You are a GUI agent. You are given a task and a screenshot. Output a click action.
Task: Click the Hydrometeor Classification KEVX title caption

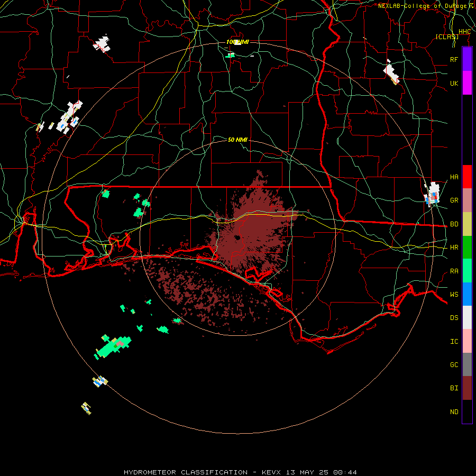(240, 472)
